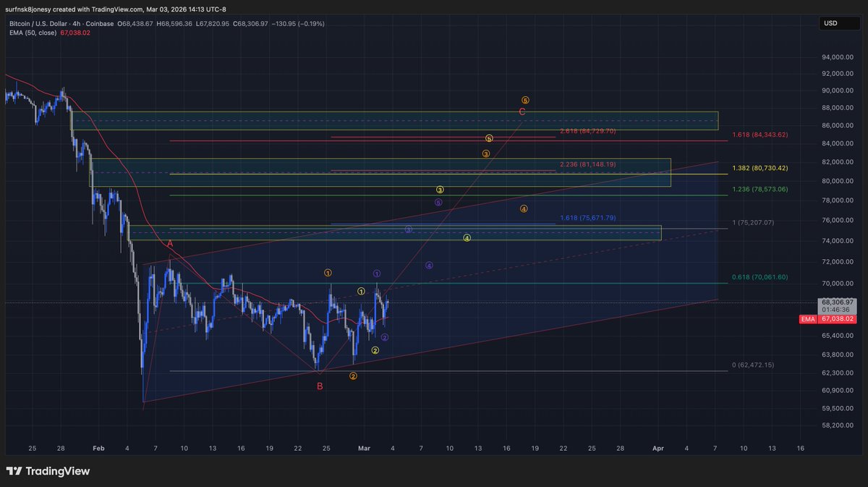Click the current price tag 68,306.97
This screenshot has height=487, width=868.
[837, 302]
